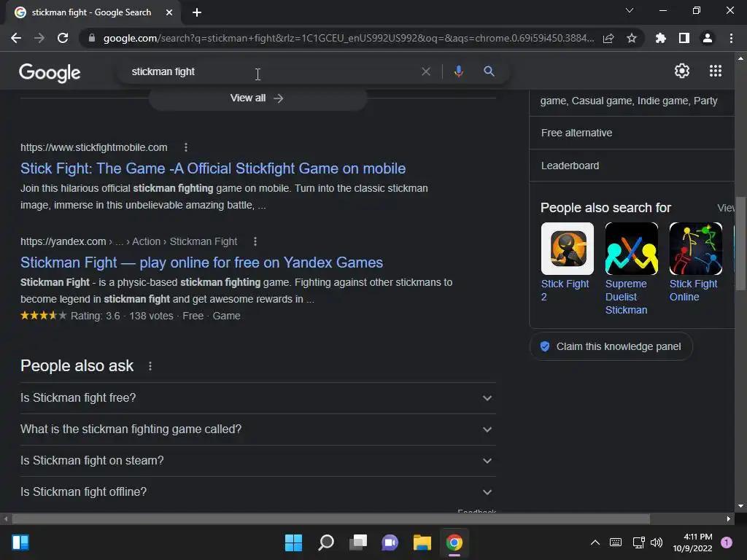Go to the Google logo homepage
The width and height of the screenshot is (747, 560).
coord(50,72)
